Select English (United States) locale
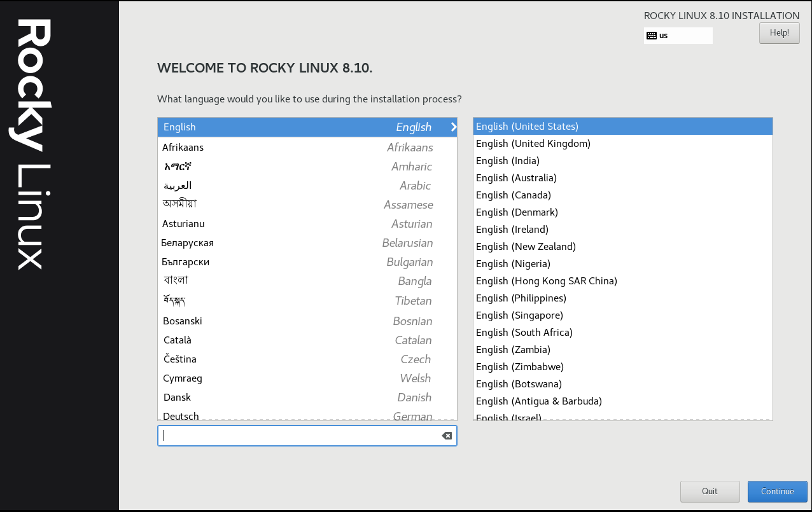 (x=623, y=126)
